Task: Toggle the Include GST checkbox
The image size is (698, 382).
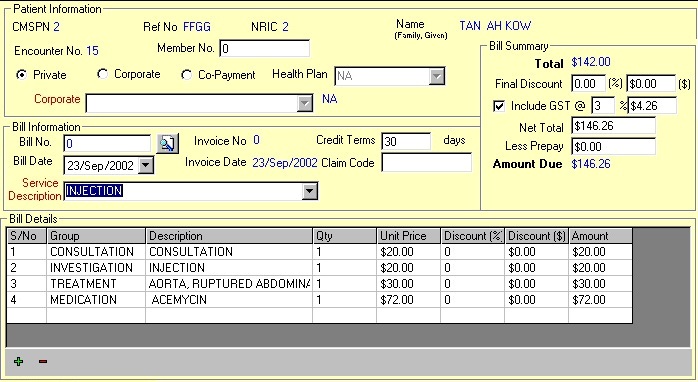Action: tap(499, 106)
